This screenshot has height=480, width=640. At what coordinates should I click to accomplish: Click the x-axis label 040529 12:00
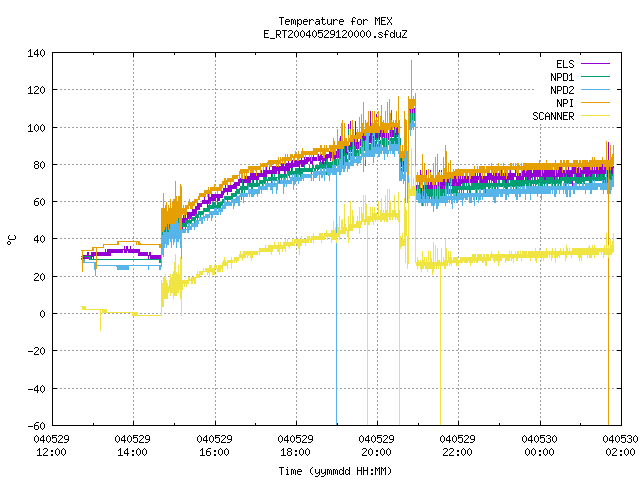[51, 446]
